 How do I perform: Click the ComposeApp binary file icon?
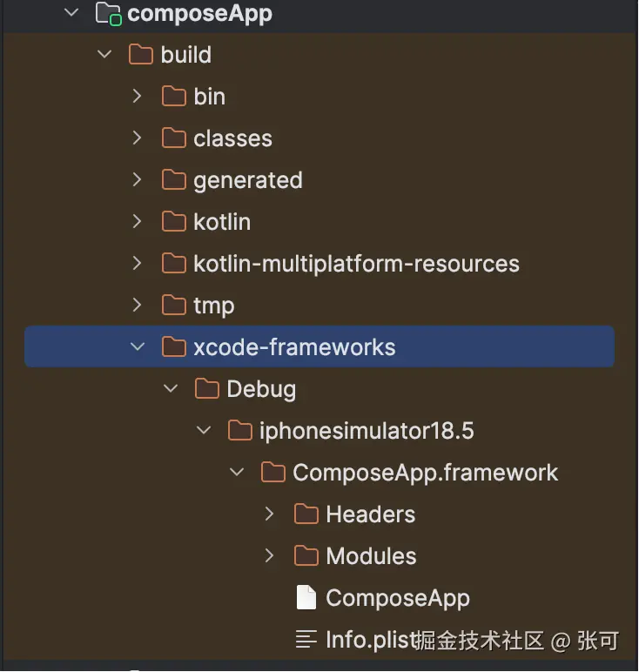pos(306,598)
